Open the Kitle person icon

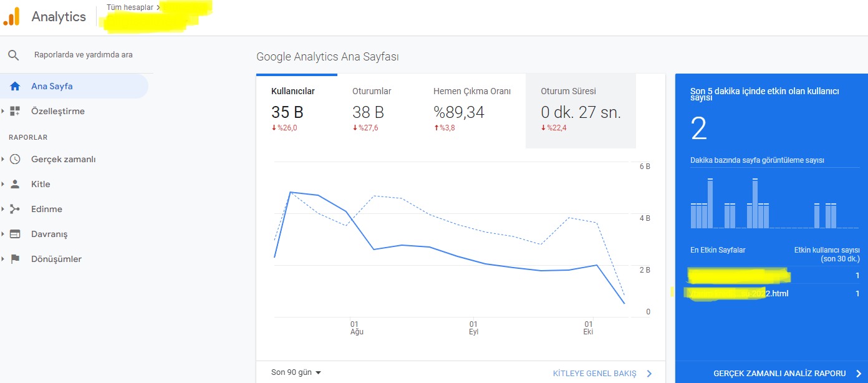15,184
